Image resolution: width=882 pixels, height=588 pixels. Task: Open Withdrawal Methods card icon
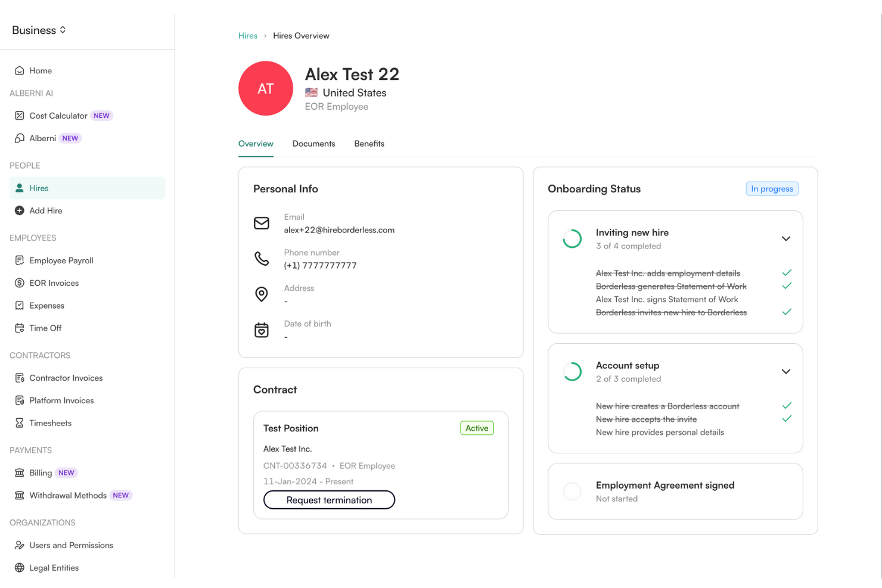tap(20, 495)
